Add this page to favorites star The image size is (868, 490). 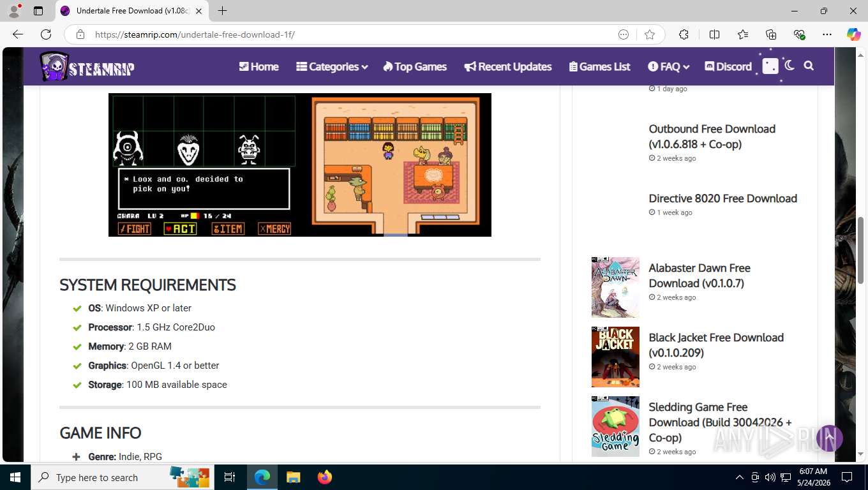[x=650, y=34]
